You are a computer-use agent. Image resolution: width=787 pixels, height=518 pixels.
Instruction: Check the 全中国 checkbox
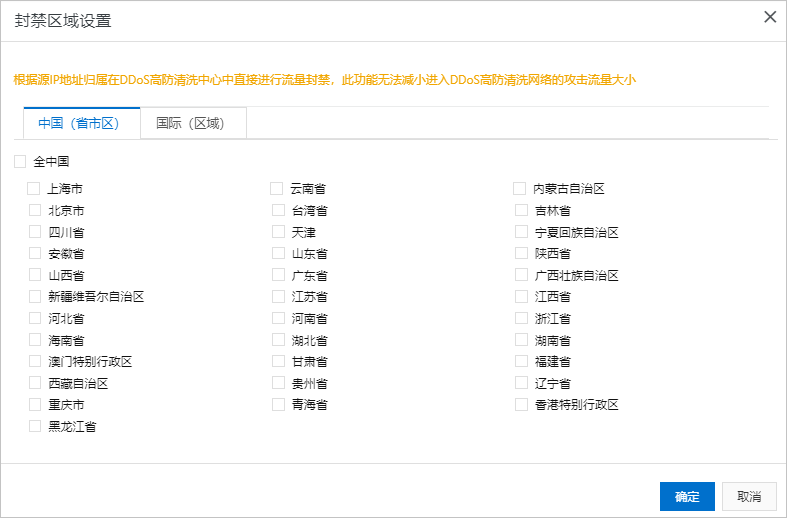tap(20, 161)
